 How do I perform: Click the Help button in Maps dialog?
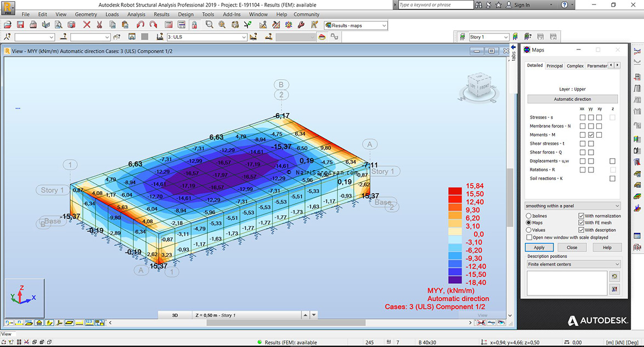pyautogui.click(x=607, y=248)
